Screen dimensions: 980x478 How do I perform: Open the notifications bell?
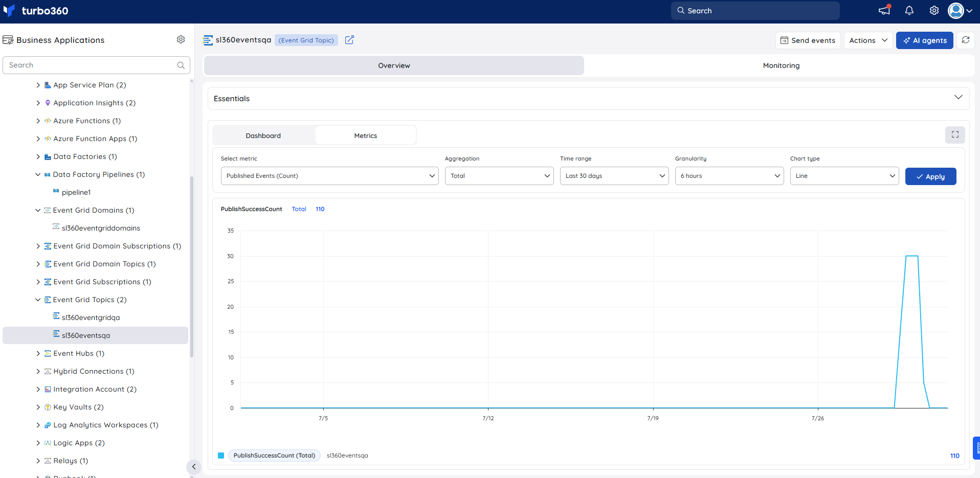pos(909,11)
